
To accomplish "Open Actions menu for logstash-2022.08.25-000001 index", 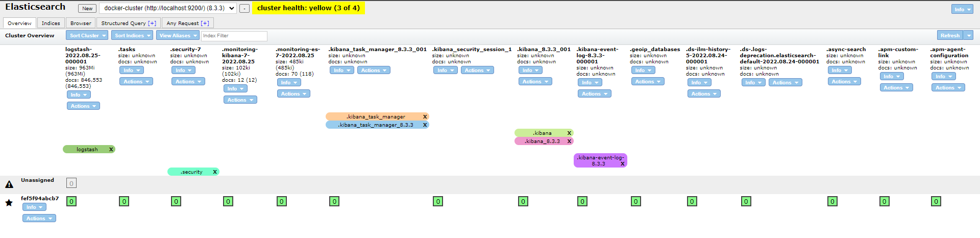I will (83, 106).
